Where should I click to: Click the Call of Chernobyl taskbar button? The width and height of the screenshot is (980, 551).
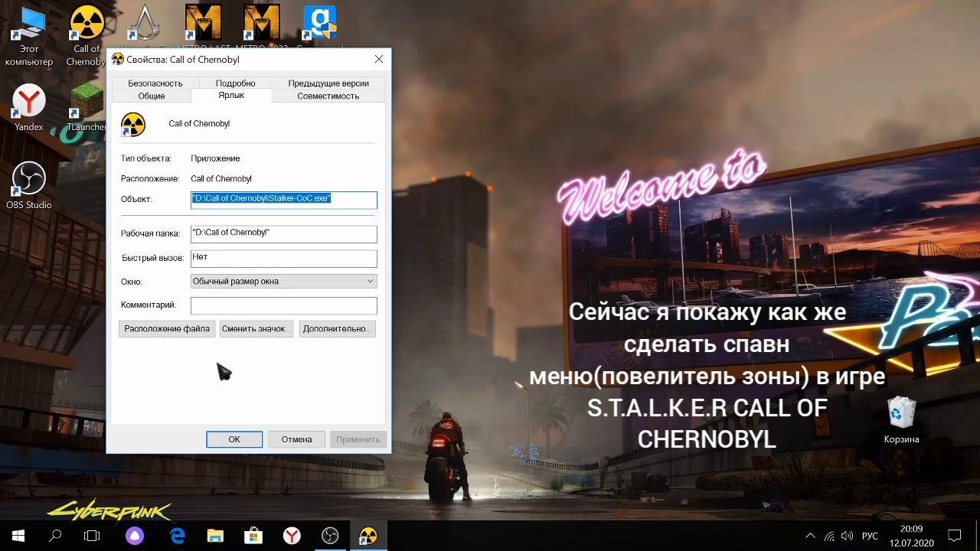(x=368, y=536)
